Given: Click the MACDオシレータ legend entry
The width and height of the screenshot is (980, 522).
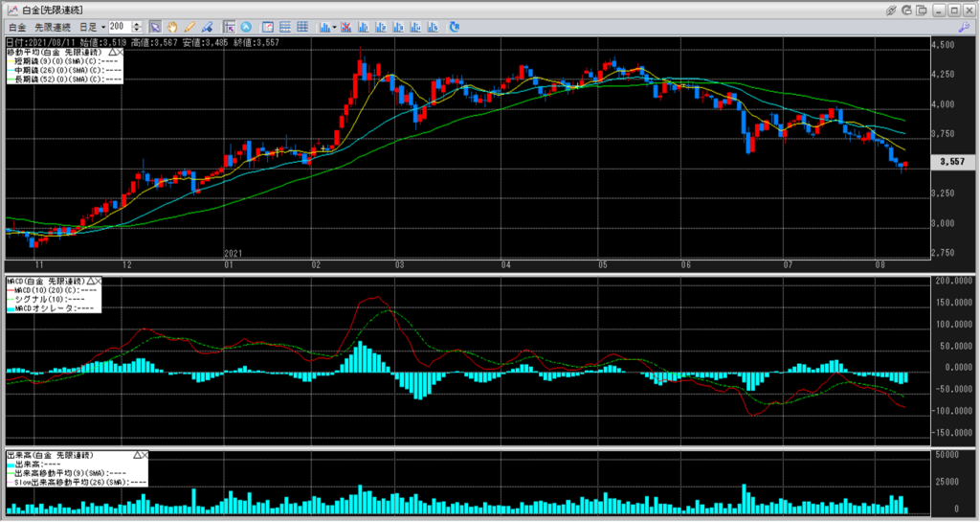Looking at the screenshot, I should point(50,308).
